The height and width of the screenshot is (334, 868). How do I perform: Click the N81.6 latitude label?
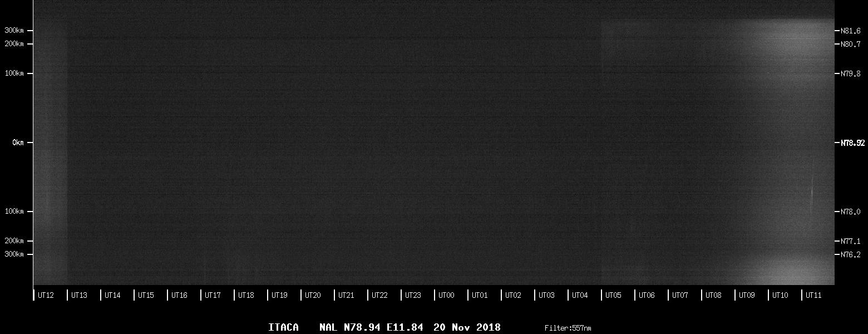[851, 31]
